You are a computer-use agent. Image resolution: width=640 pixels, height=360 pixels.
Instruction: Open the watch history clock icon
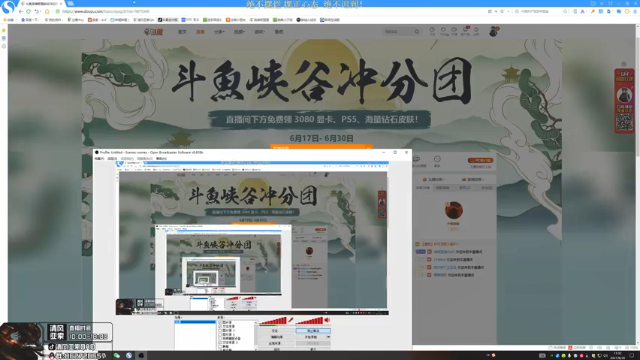(432, 31)
